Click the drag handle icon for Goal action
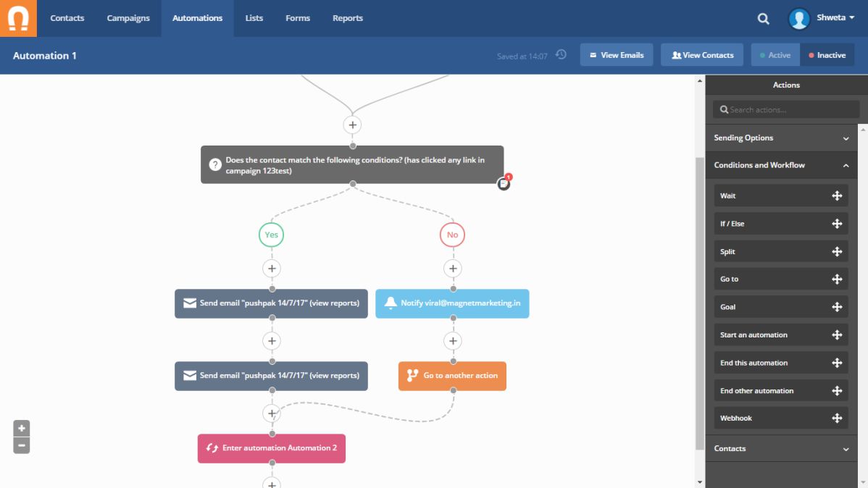The height and width of the screenshot is (488, 868). [837, 307]
